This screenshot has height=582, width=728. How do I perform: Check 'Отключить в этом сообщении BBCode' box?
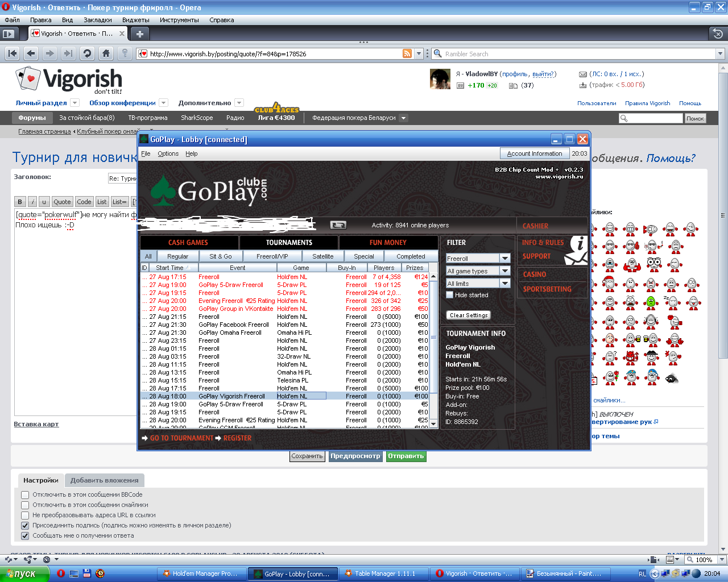pos(25,495)
